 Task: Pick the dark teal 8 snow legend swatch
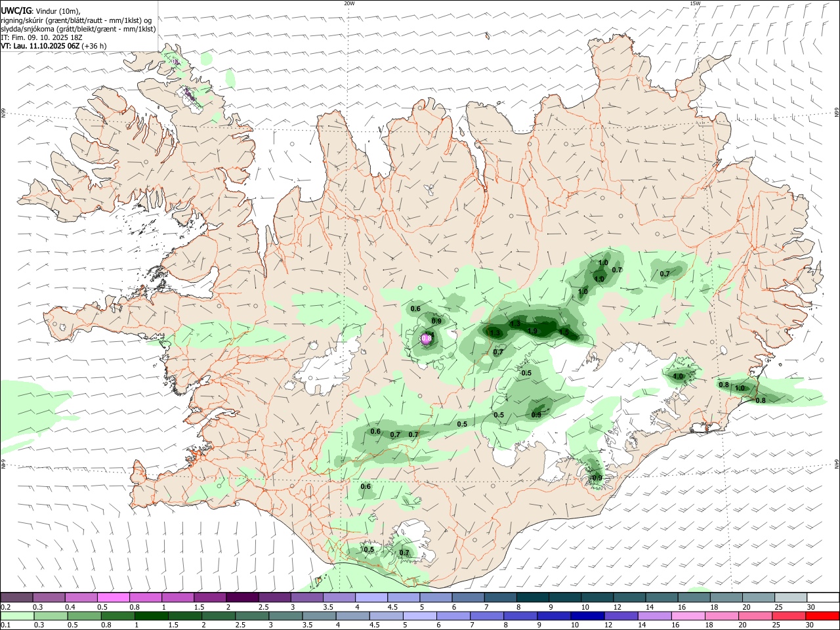pyautogui.click(x=533, y=597)
